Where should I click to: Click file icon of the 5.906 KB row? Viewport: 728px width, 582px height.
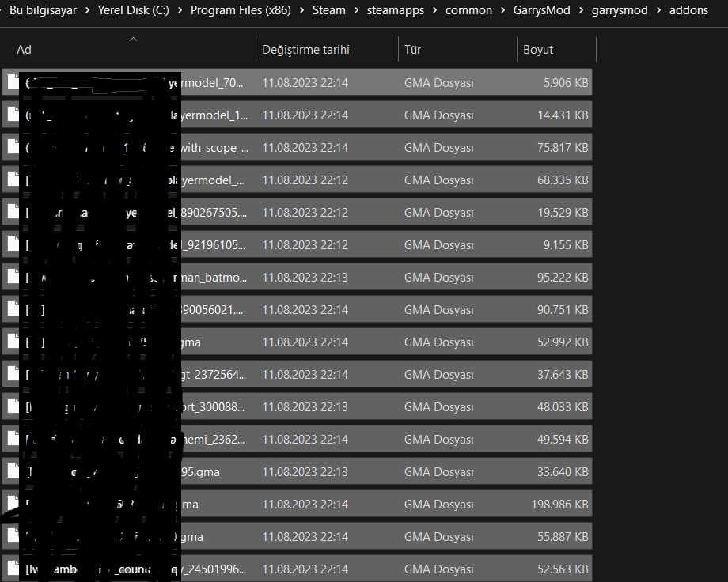coord(13,82)
